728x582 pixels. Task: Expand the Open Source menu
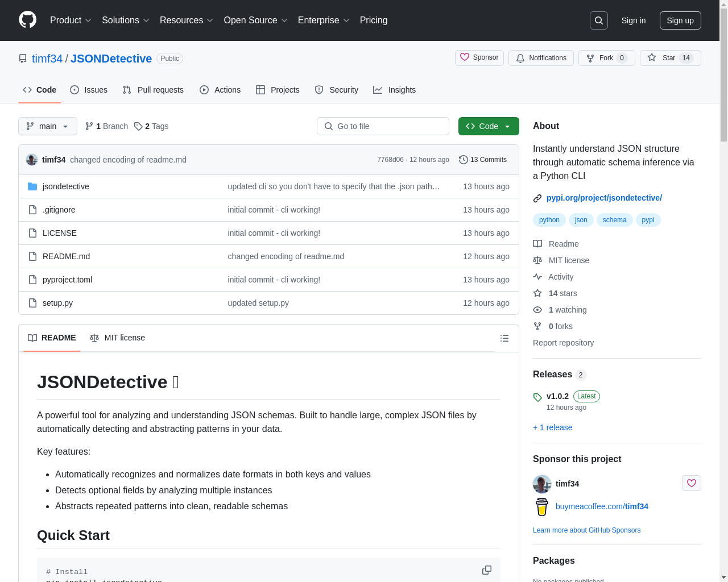click(x=256, y=20)
